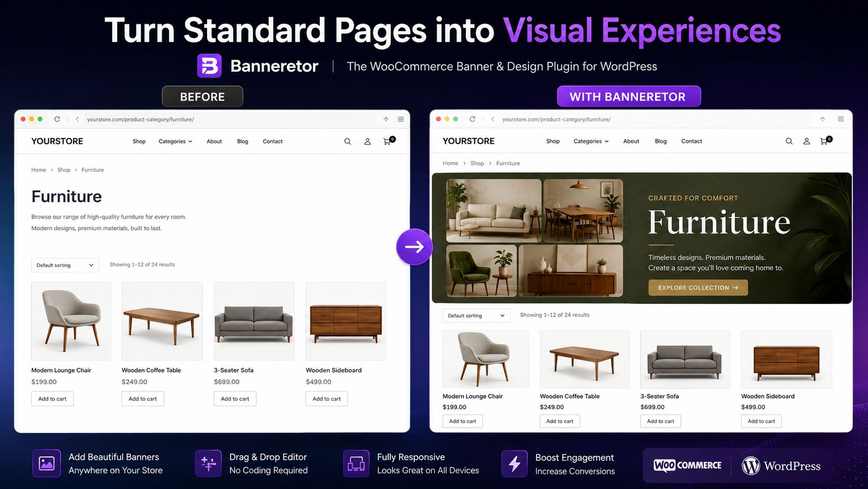Go back in the Before browser
Image resolution: width=868 pixels, height=489 pixels.
[77, 119]
